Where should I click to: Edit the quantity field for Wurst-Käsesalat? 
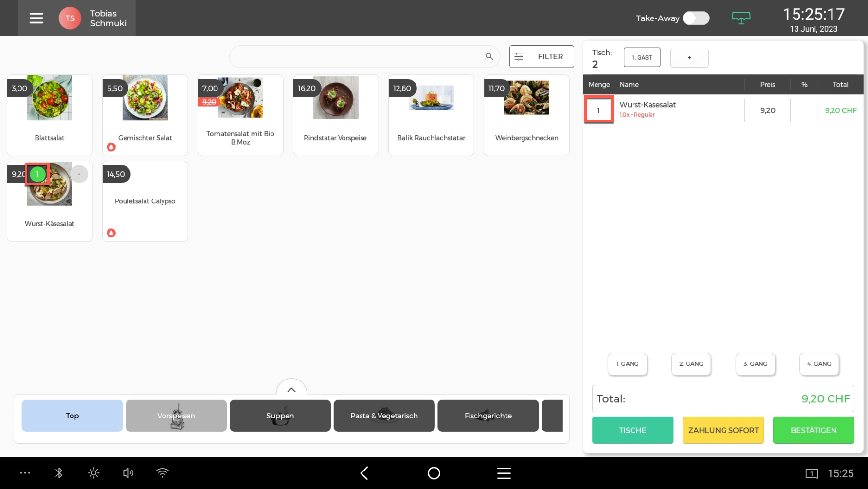click(598, 110)
